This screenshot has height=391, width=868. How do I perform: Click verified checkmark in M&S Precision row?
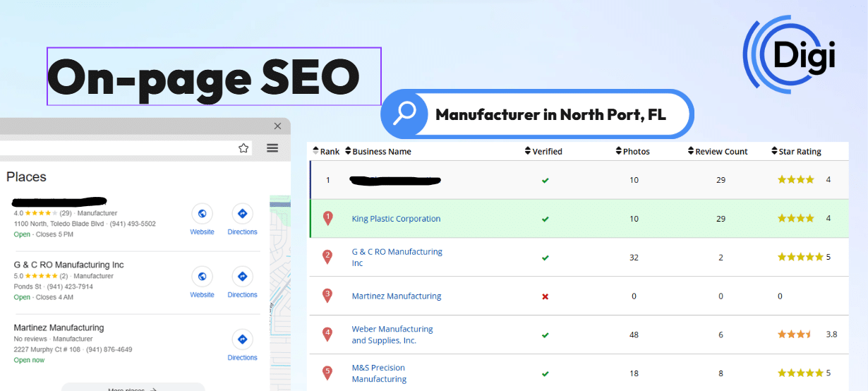point(545,373)
